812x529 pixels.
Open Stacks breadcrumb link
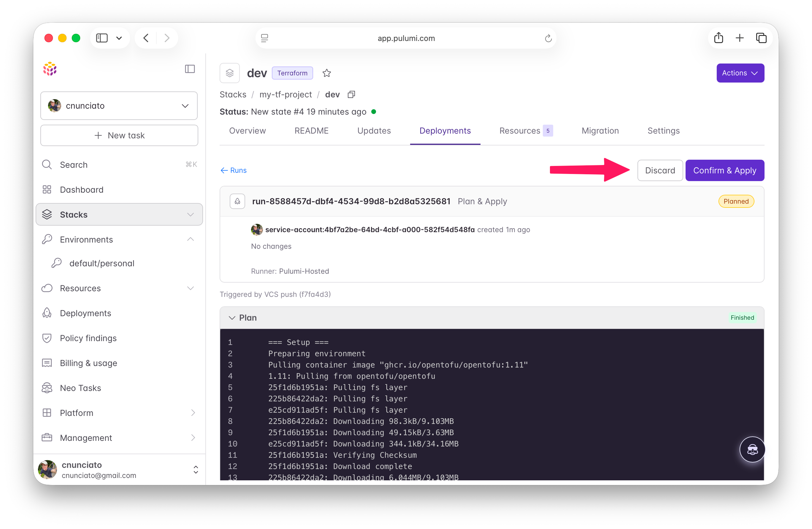tap(233, 94)
